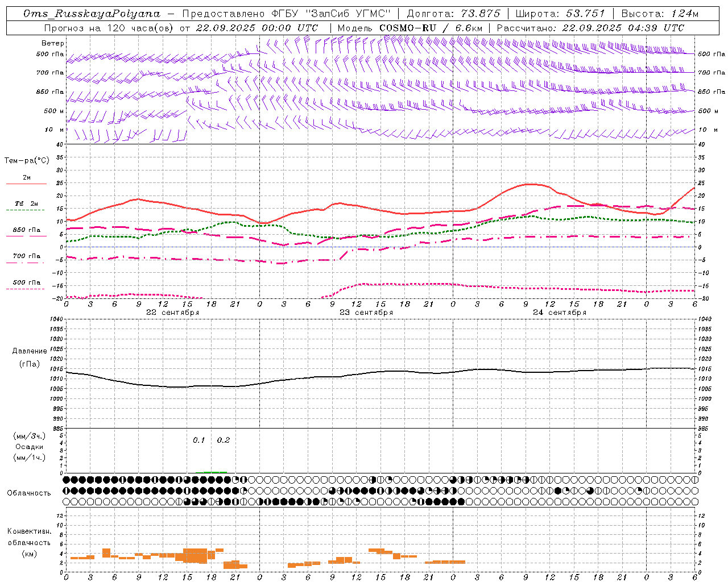Click the 700 гПа temperature legend entry
728x582 pixels.
point(27,256)
